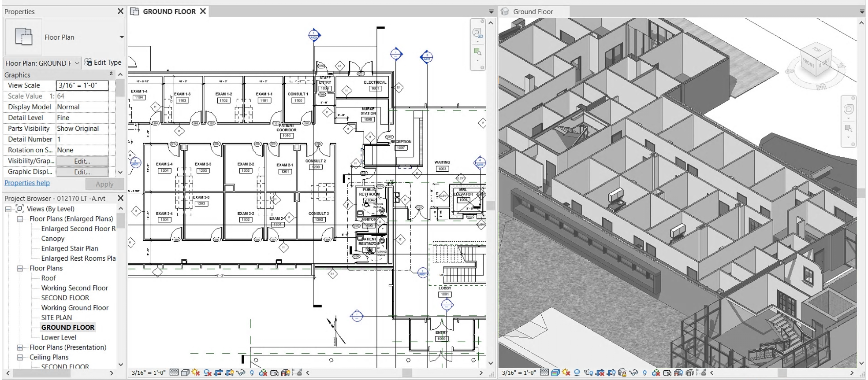Click Edit button for Graphic Display Options
Image resolution: width=868 pixels, height=380 pixels.
[82, 172]
